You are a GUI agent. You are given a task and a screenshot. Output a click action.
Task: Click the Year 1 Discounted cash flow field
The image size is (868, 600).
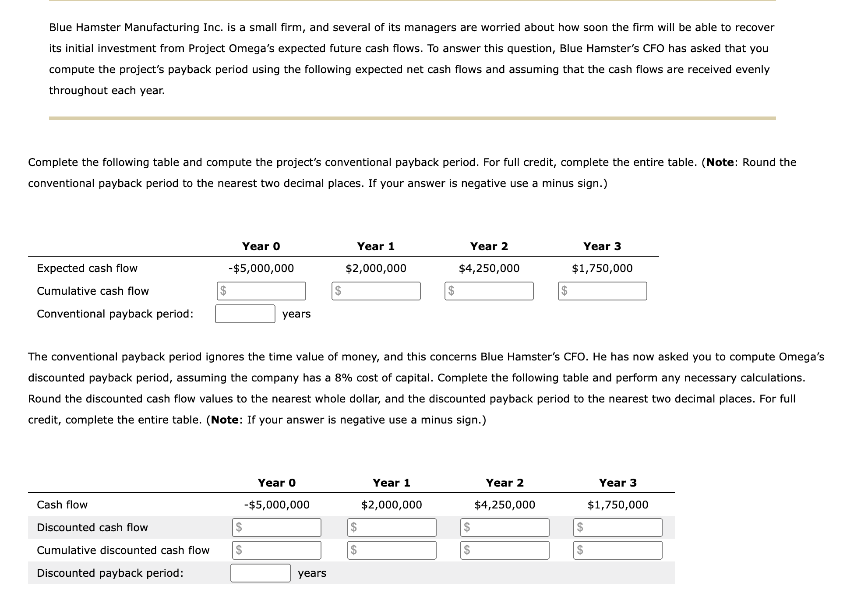click(392, 527)
